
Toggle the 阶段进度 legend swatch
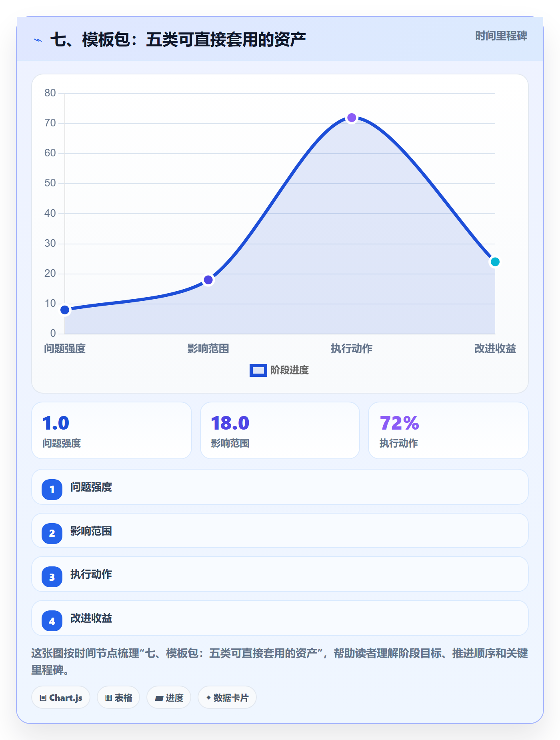(258, 370)
